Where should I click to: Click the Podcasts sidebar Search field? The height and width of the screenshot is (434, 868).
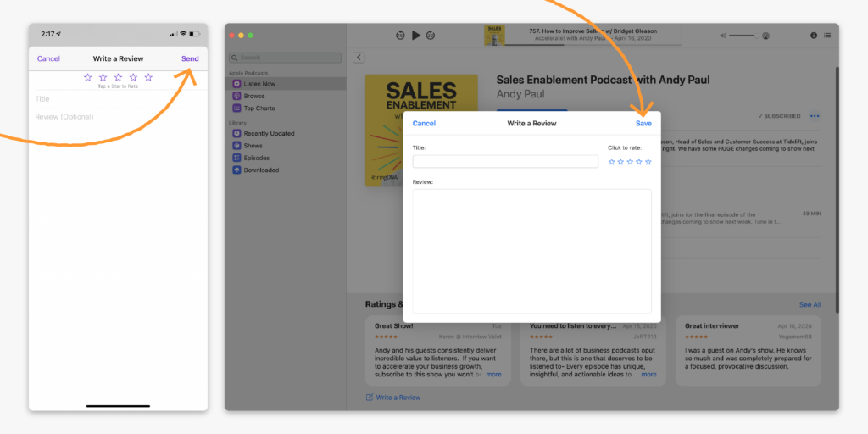pyautogui.click(x=285, y=58)
